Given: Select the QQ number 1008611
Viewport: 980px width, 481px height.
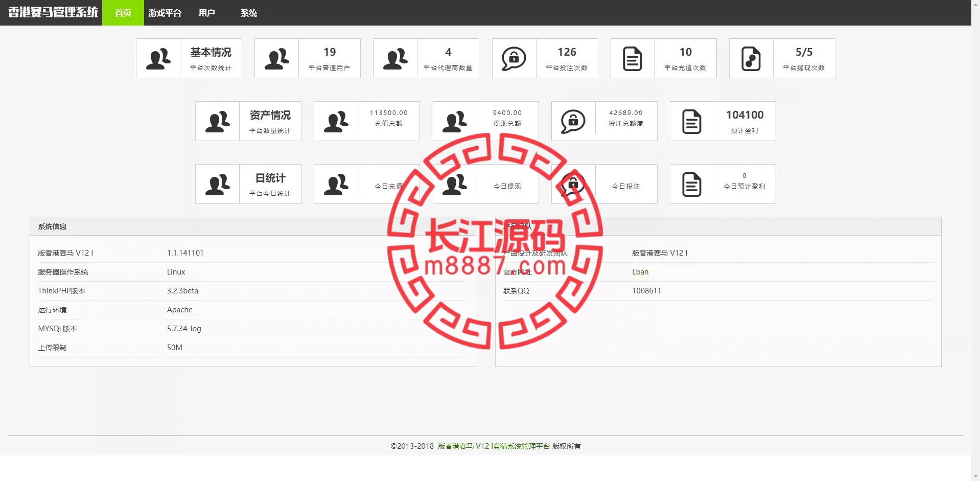Looking at the screenshot, I should 647,291.
